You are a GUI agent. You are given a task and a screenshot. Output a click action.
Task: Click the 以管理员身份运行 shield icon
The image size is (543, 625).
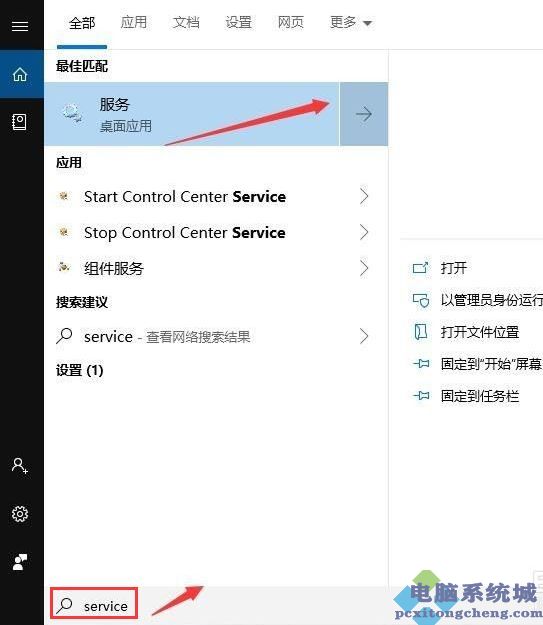[x=421, y=300]
